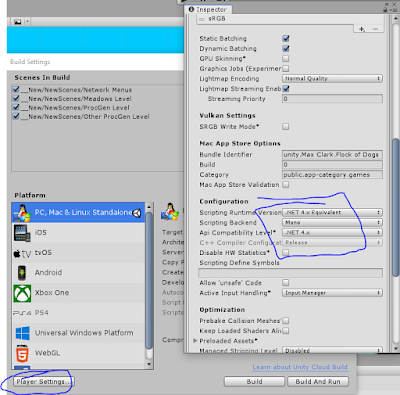Viewport: 400px width, 395px height.
Task: Click the standalone platform icon beside the platform list
Action: (x=170, y=212)
